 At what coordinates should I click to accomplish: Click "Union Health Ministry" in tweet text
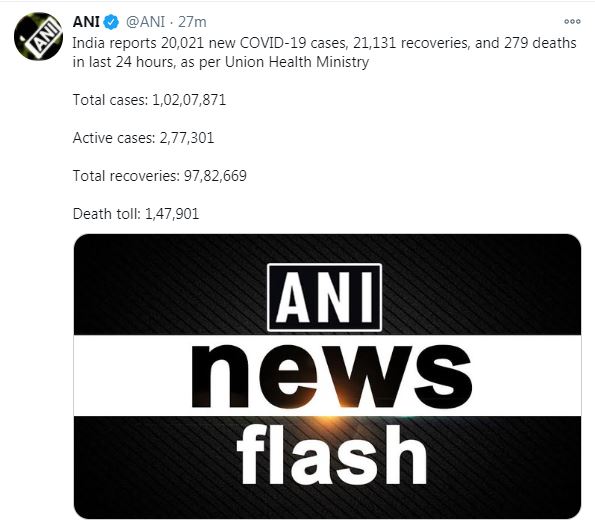click(x=297, y=62)
